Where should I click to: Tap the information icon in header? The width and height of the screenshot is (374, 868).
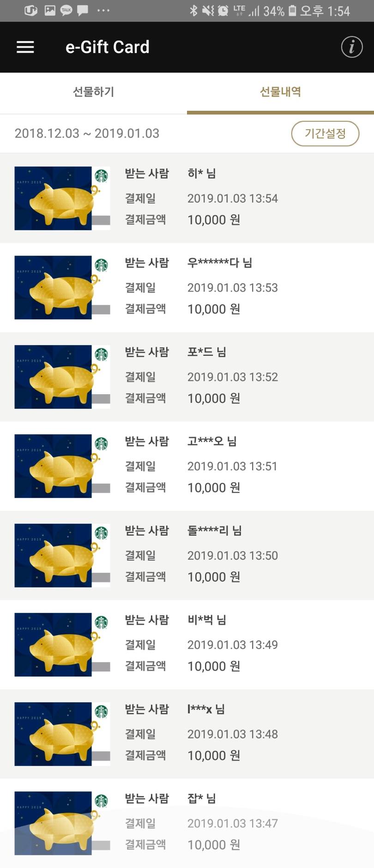coord(351,47)
